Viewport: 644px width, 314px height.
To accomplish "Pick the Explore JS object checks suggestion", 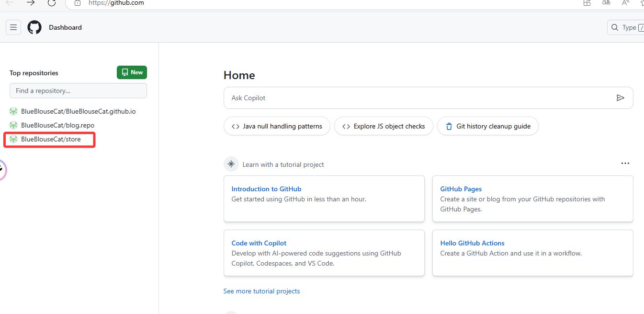I will (384, 126).
